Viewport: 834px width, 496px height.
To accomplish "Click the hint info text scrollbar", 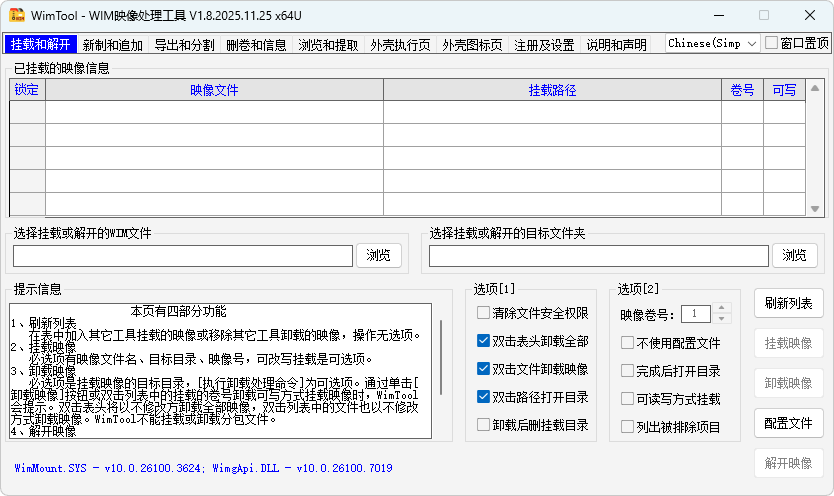I will click(x=441, y=357).
